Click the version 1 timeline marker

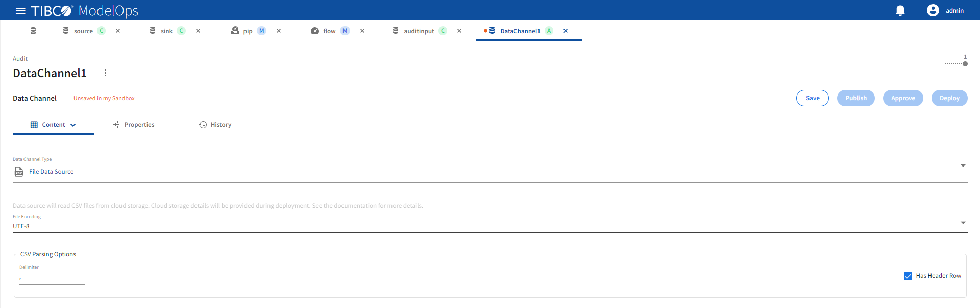tap(965, 64)
